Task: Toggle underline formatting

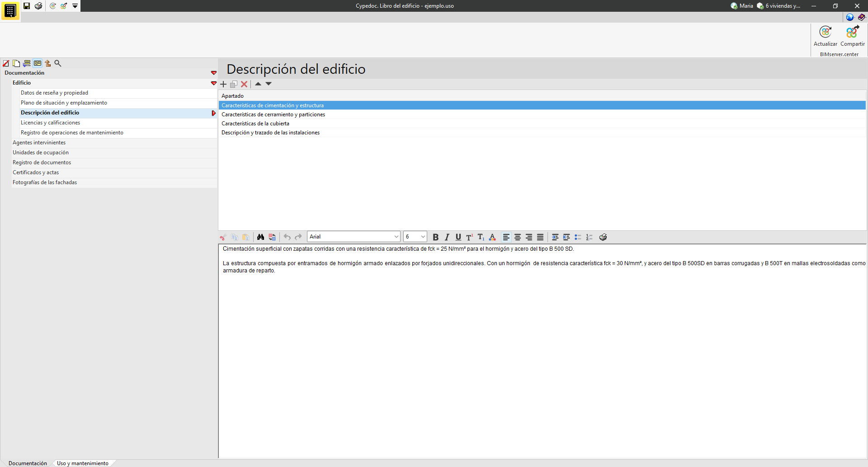Action: pyautogui.click(x=458, y=237)
